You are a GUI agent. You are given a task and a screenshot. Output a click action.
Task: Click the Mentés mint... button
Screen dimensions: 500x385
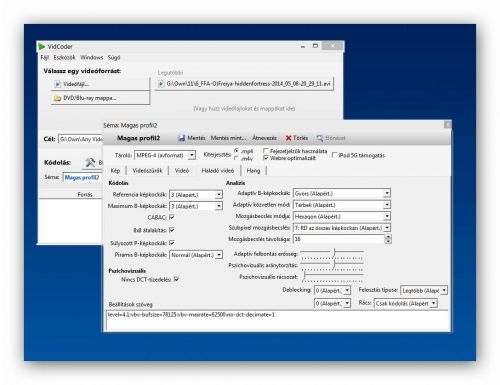(228, 138)
